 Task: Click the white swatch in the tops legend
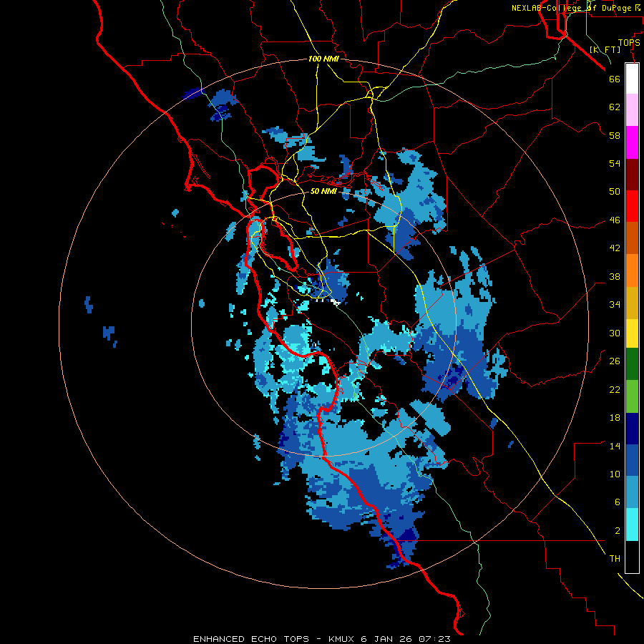(x=632, y=79)
